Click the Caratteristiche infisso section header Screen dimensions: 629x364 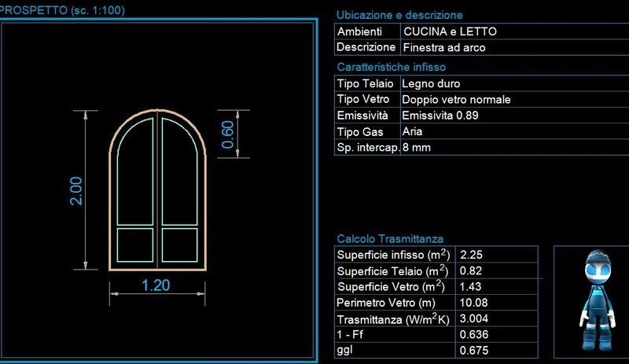[391, 68]
